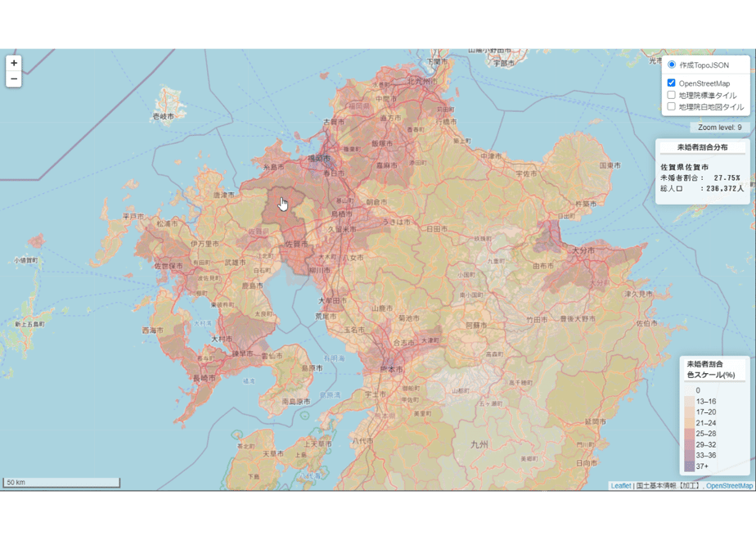This screenshot has width=756, height=540.
Task: Click the 大分市 label on map
Action: [x=583, y=250]
